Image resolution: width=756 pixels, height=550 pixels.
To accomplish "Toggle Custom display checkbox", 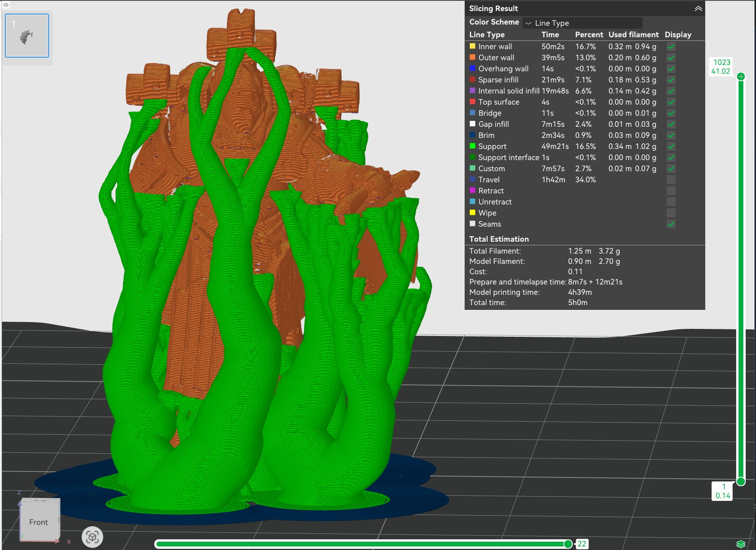I will tap(671, 169).
